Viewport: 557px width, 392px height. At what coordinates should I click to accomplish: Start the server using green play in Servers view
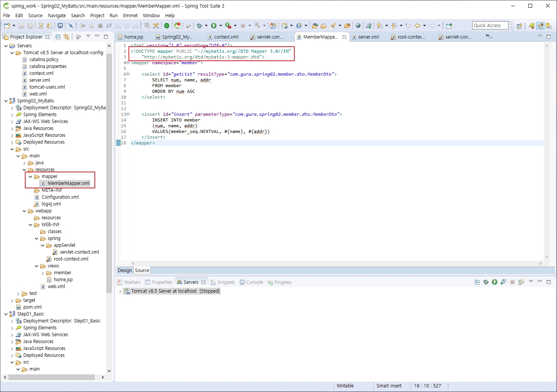point(495,282)
